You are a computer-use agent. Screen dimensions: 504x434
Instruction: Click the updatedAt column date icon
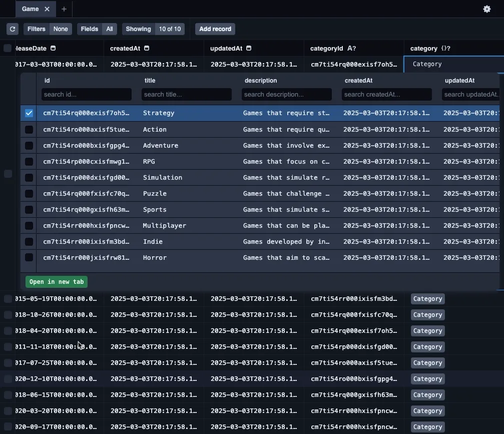click(249, 49)
